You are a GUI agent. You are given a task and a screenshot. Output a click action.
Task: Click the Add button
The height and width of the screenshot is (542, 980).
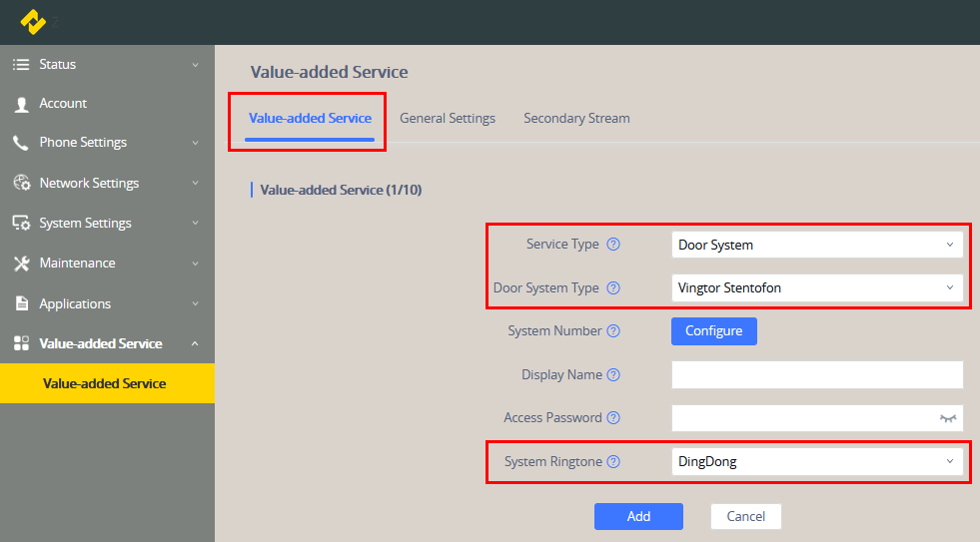tap(638, 517)
